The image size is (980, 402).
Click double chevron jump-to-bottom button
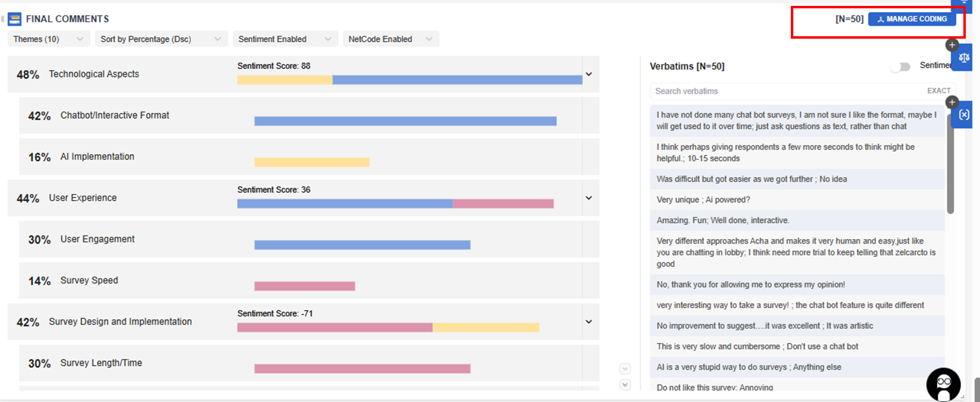(625, 385)
